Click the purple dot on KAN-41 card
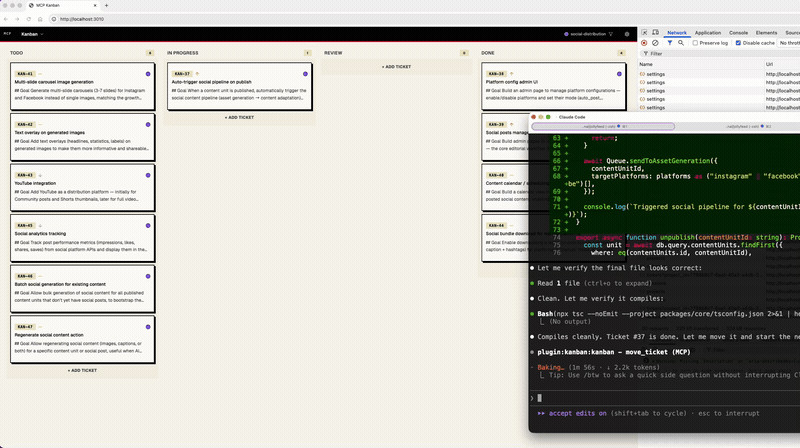800x448 pixels. pos(148,74)
